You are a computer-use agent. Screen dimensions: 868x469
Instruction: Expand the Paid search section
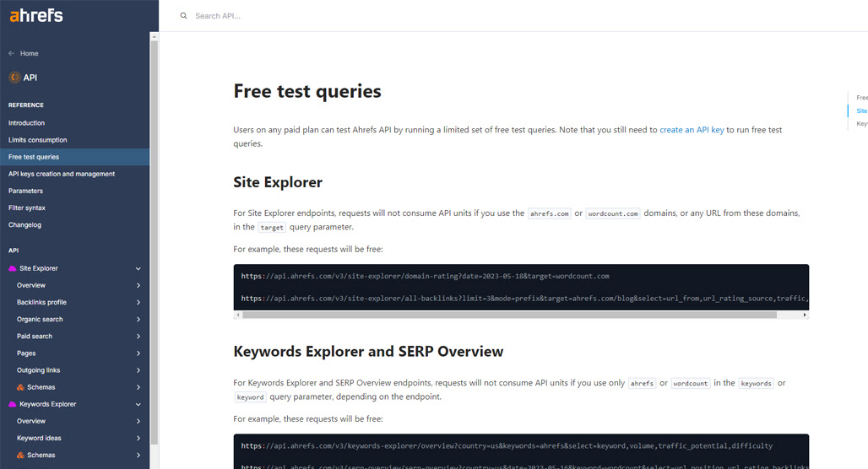(x=138, y=337)
